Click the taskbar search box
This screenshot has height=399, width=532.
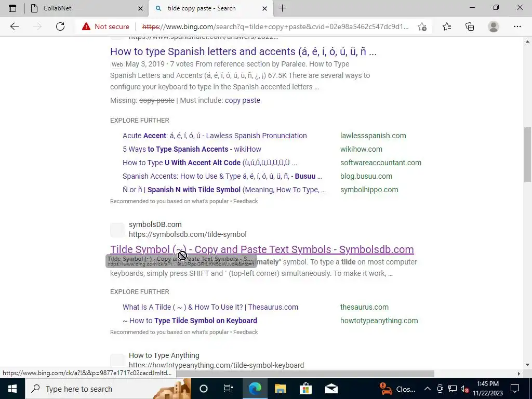pos(108,389)
